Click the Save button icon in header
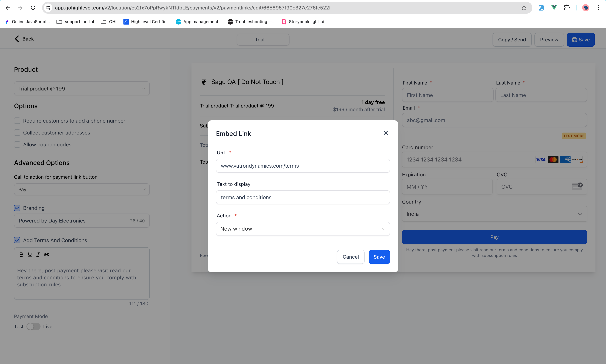The height and width of the screenshot is (364, 606). 574,39
